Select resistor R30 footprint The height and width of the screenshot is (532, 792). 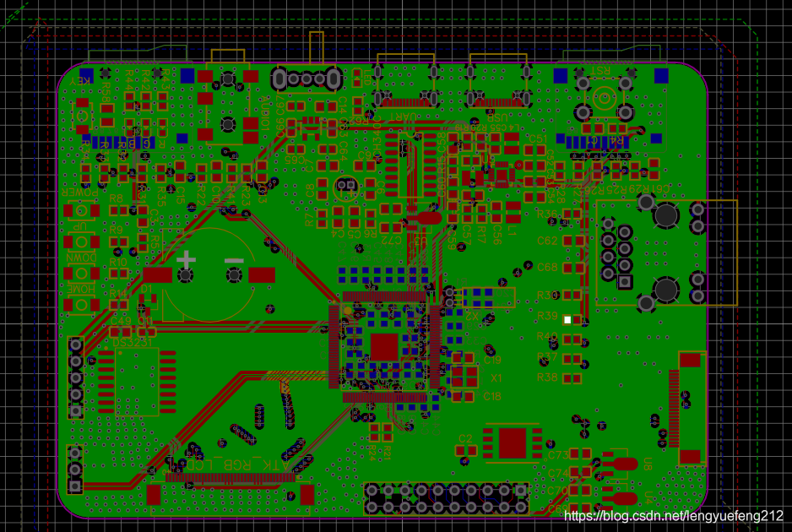pos(572,295)
